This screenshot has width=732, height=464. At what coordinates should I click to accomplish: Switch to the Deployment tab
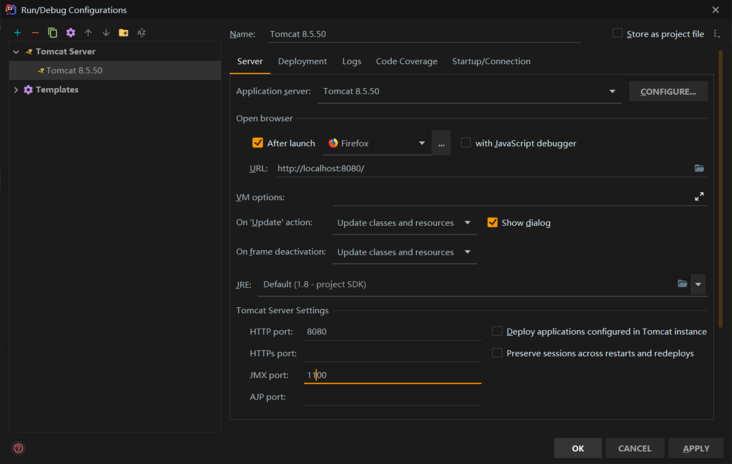(x=302, y=61)
